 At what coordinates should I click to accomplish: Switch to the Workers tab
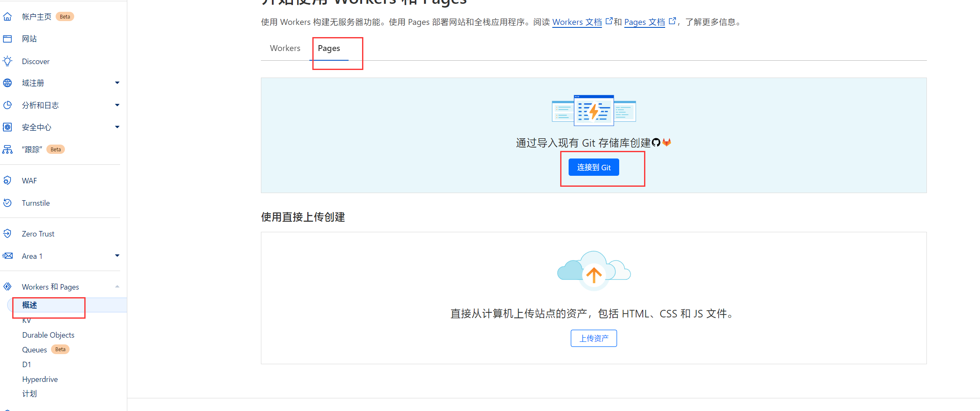click(285, 48)
